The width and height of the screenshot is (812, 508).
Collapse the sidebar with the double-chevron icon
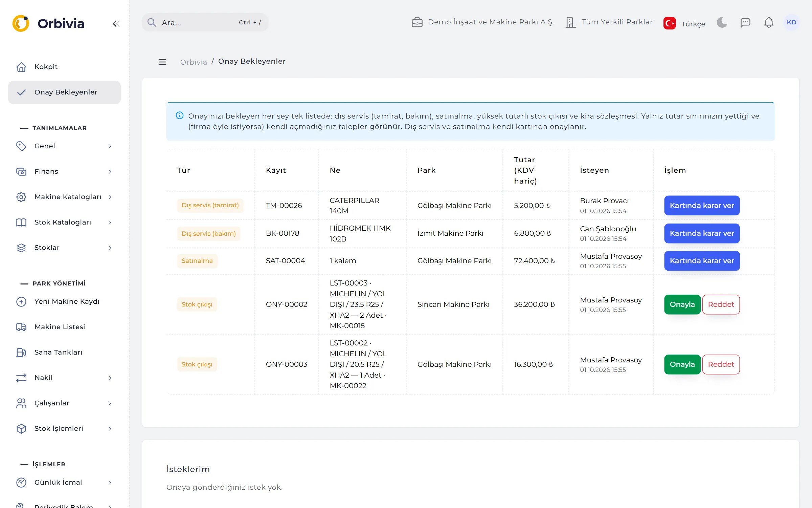click(x=116, y=23)
